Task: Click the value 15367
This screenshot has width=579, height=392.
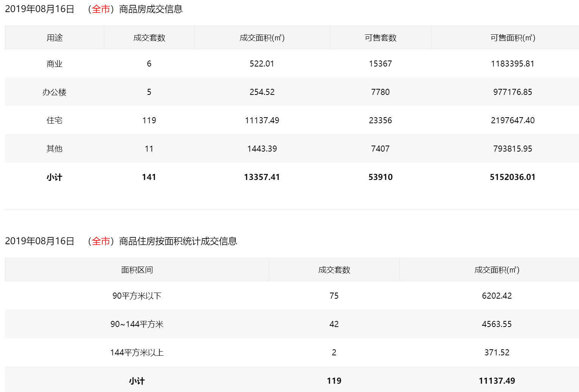Action: click(380, 64)
